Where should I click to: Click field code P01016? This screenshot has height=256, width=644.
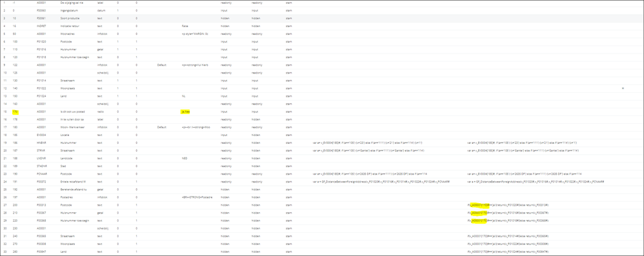pos(41,49)
